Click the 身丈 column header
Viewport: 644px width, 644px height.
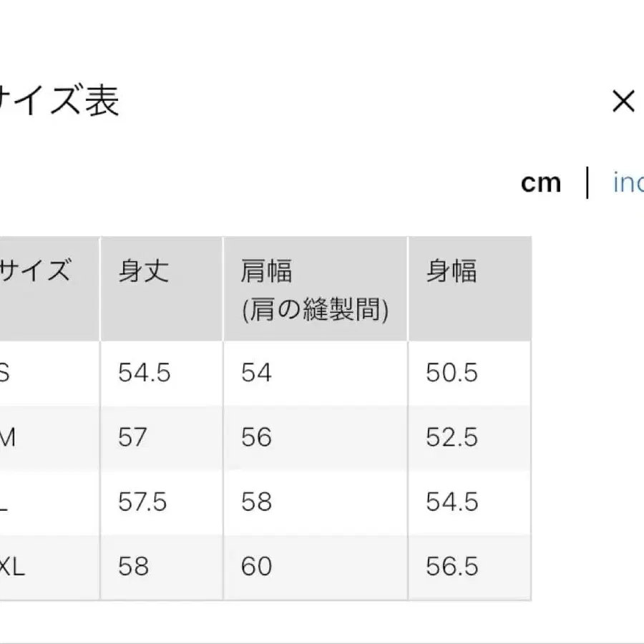pyautogui.click(x=142, y=270)
